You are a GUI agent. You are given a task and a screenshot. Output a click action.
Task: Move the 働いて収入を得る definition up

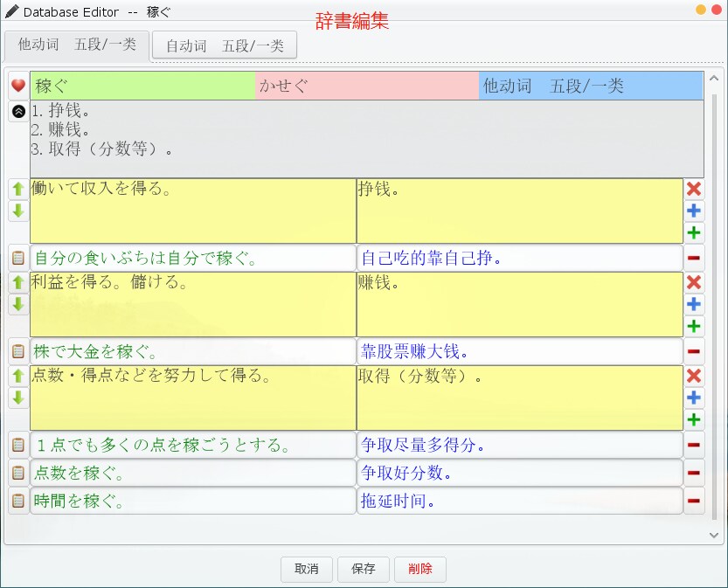pyautogui.click(x=18, y=189)
